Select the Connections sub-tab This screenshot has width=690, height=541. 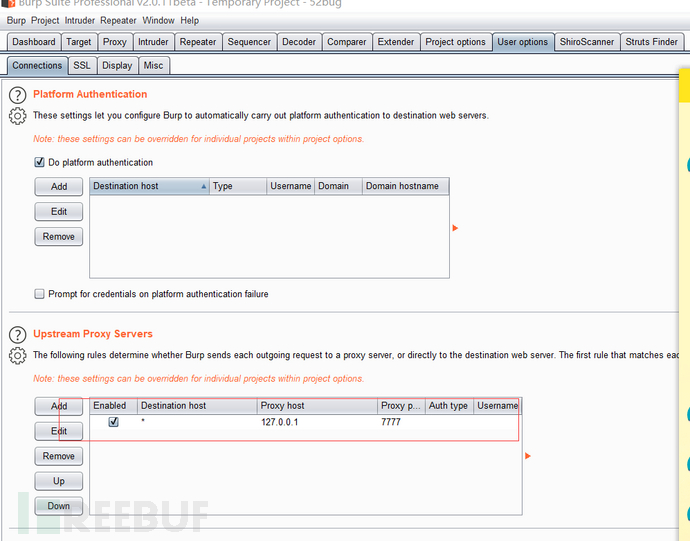tap(37, 66)
